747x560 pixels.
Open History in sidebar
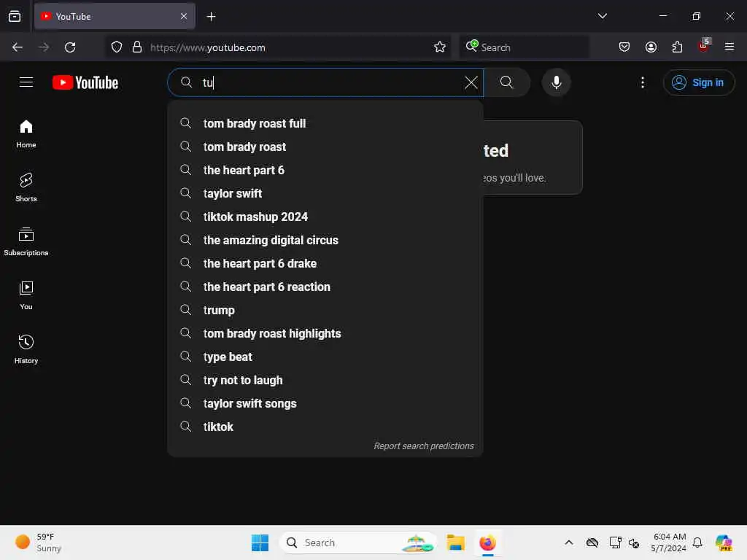pyautogui.click(x=26, y=349)
